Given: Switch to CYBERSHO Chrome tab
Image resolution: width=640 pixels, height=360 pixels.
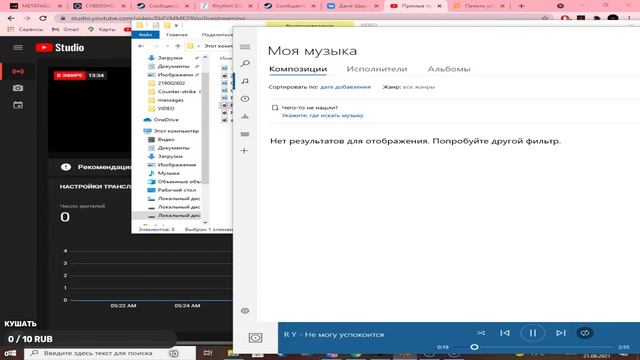Looking at the screenshot, I should [x=100, y=6].
